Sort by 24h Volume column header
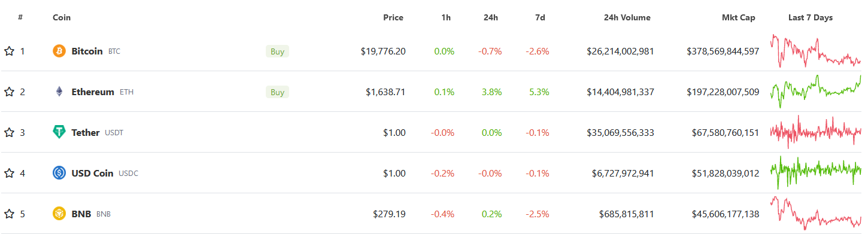 pyautogui.click(x=627, y=17)
